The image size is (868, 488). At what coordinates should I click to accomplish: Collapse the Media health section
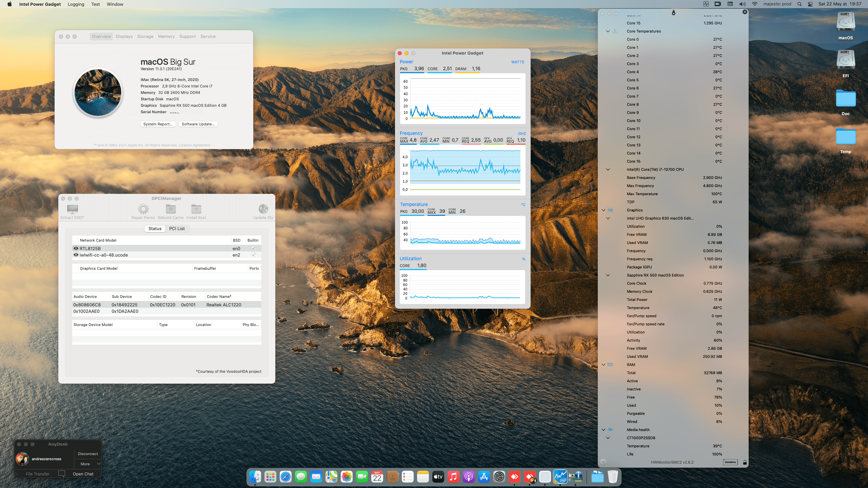pos(604,430)
